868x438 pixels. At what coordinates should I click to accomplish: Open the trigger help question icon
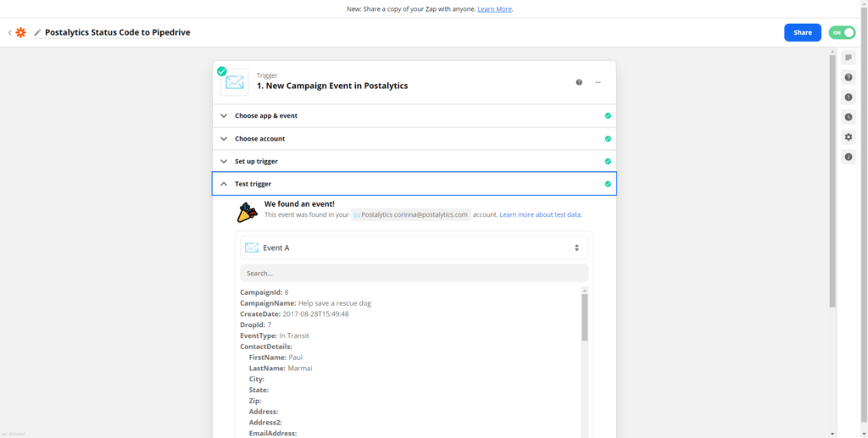point(579,82)
